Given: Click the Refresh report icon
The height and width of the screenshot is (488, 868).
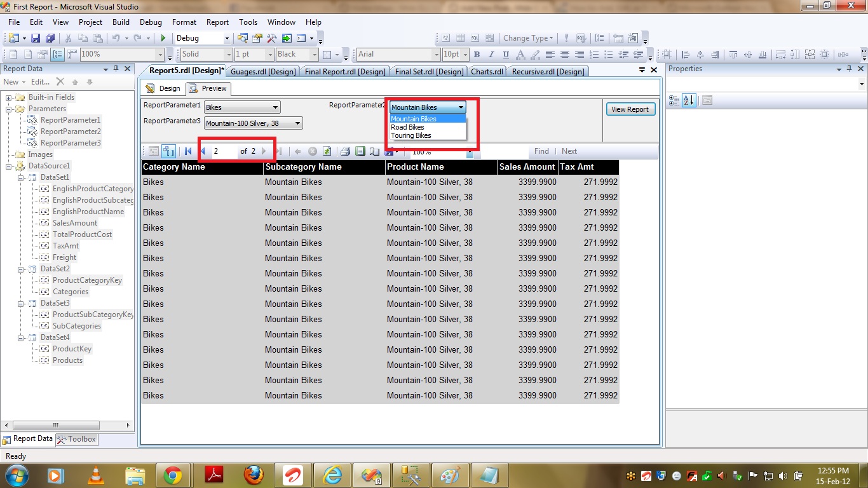Looking at the screenshot, I should (327, 151).
